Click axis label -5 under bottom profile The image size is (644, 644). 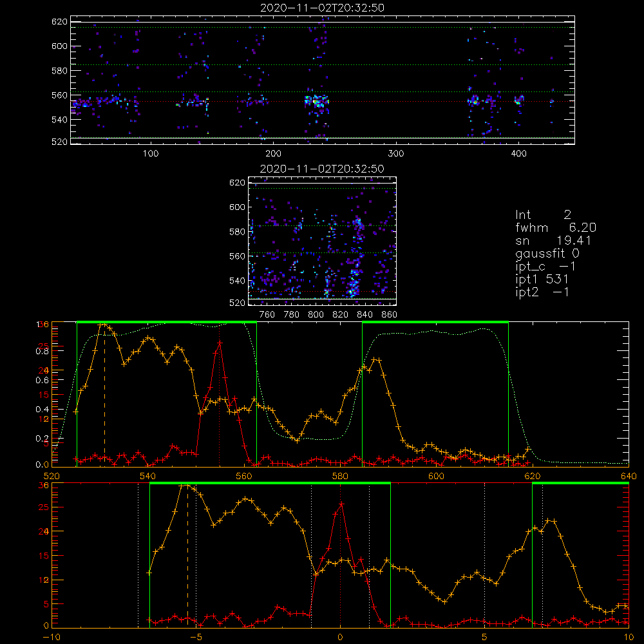coord(196,637)
